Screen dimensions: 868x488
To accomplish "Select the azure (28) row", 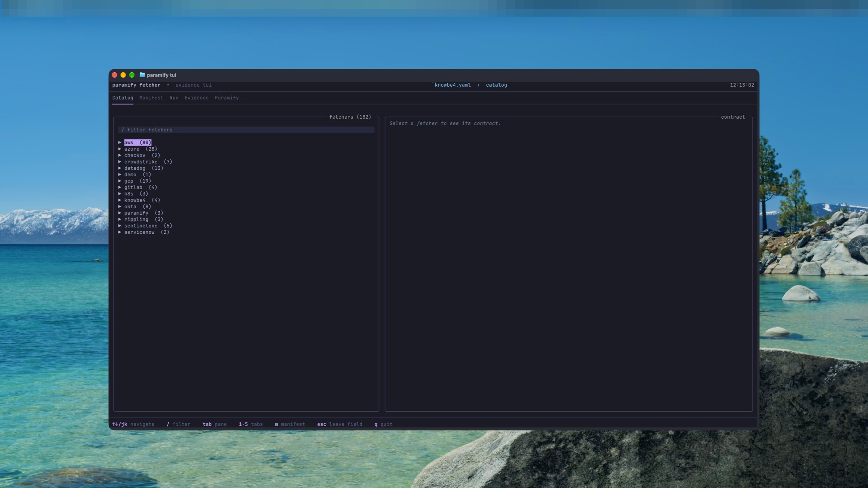I will 141,149.
